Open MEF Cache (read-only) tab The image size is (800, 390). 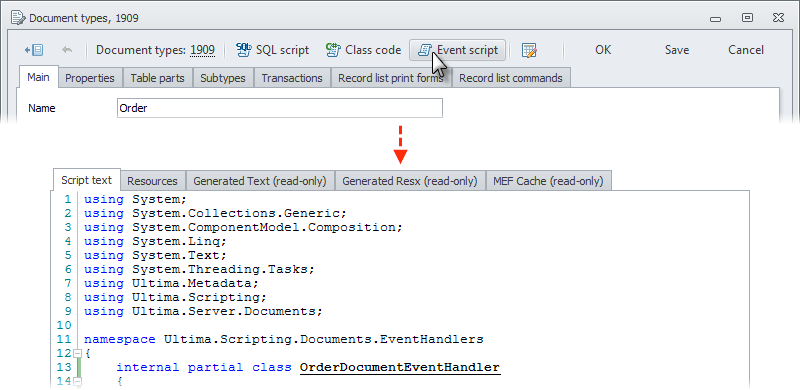pyautogui.click(x=548, y=181)
